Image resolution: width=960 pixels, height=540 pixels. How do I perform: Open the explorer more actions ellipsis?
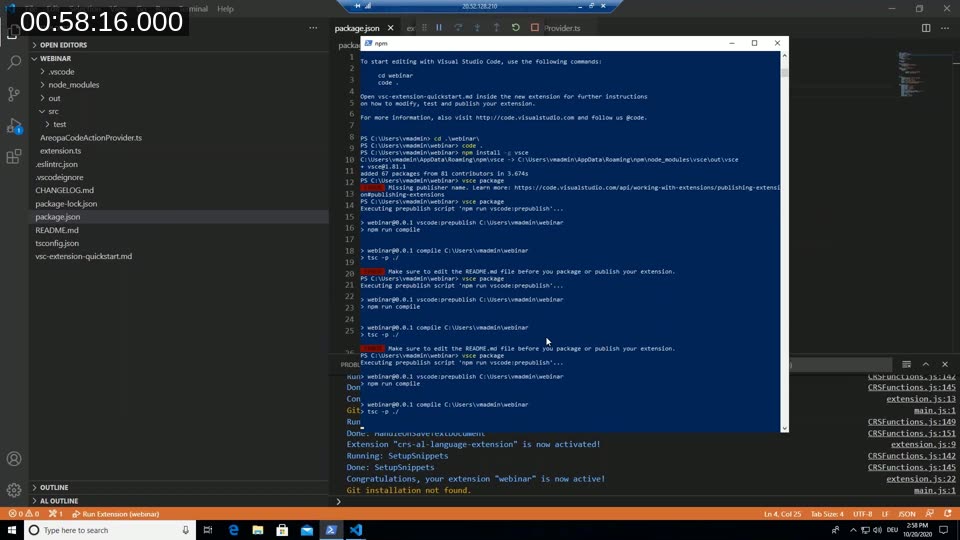click(313, 28)
